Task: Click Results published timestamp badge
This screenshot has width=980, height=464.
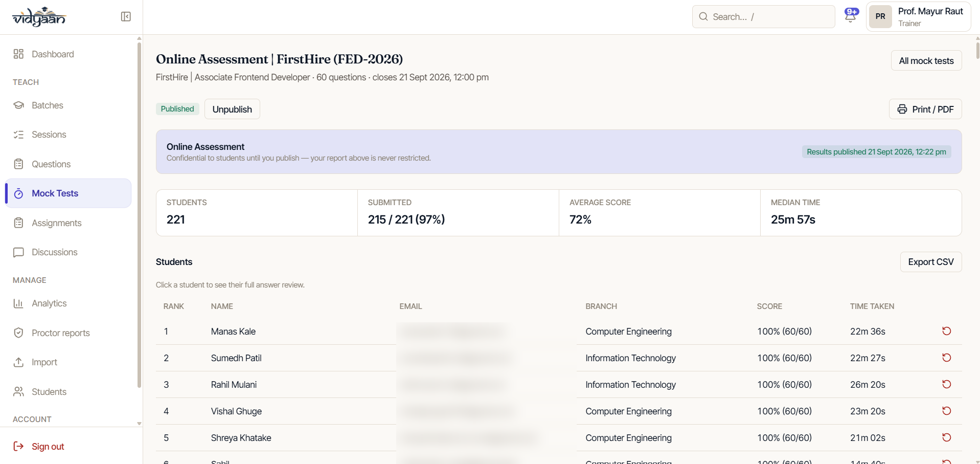Action: coord(876,152)
